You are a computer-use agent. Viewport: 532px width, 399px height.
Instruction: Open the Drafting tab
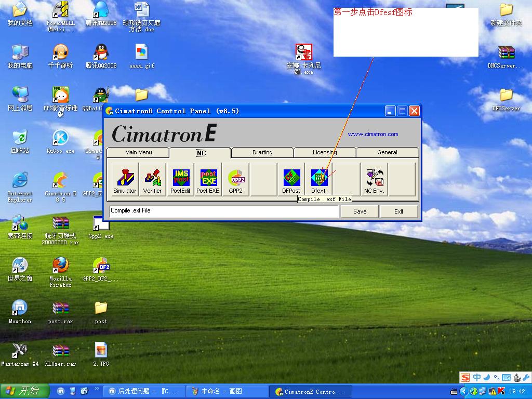click(262, 152)
